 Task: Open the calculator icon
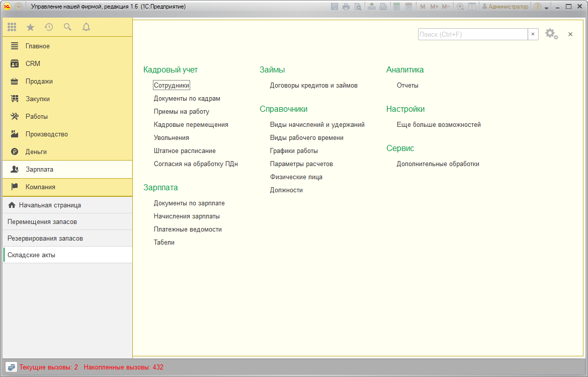pos(396,7)
